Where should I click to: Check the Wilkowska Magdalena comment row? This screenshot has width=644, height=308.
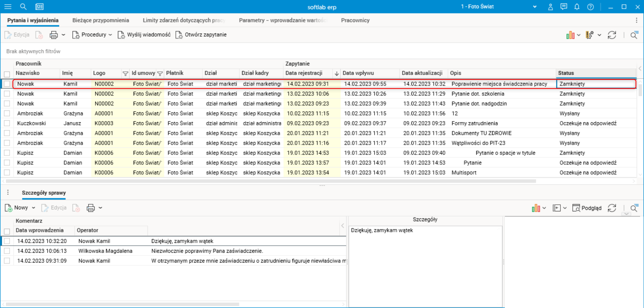click(7, 251)
